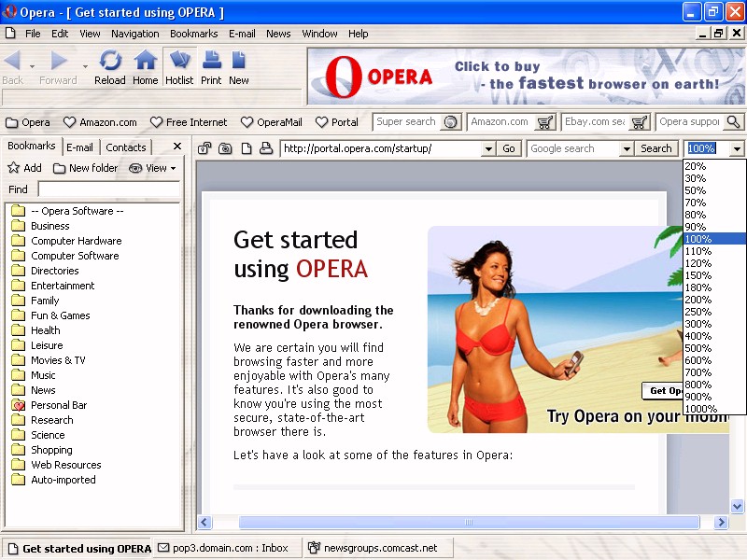Toggle image loading camera icon in address bar
Viewport: 747px width, 560px height.
tap(225, 148)
